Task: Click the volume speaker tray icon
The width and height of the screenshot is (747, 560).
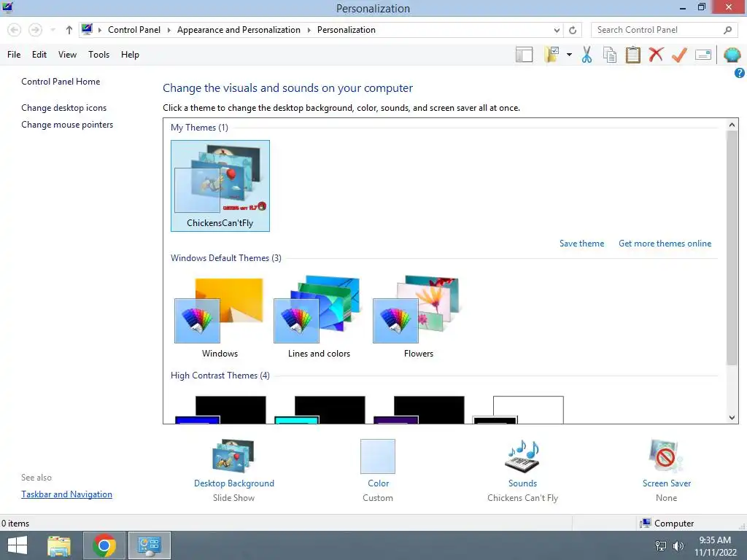Action: click(678, 545)
